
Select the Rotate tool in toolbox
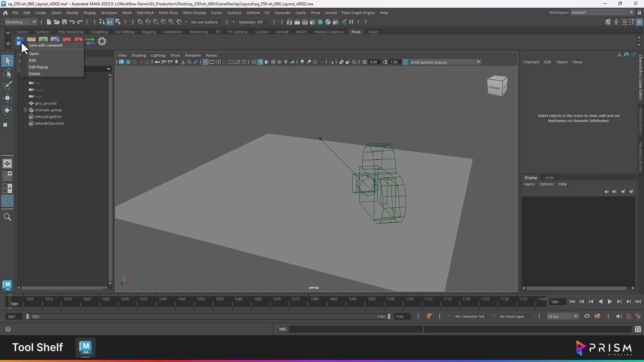7,110
